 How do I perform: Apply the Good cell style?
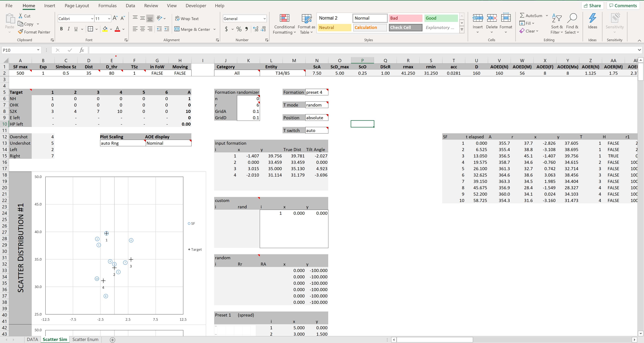441,18
